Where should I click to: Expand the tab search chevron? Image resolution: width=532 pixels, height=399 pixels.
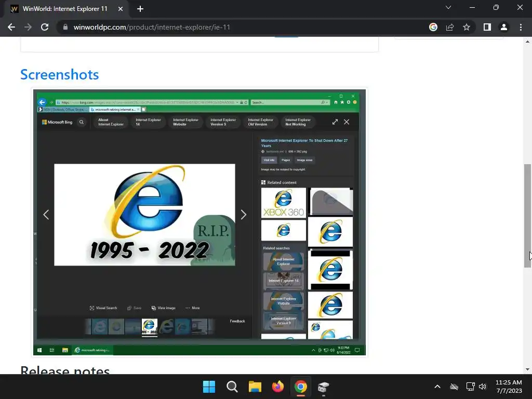coord(448,7)
